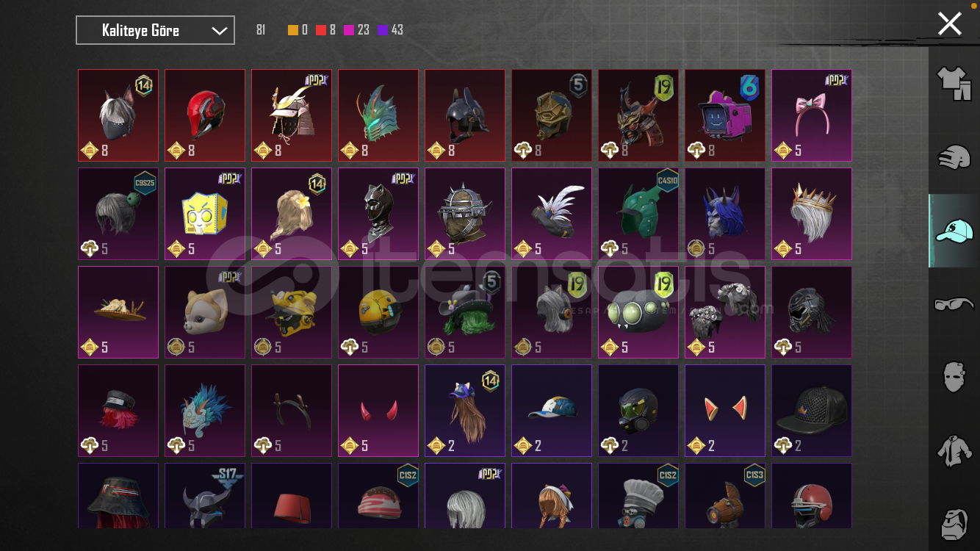Select the chef hat mask item
980x551 pixels.
(x=638, y=496)
